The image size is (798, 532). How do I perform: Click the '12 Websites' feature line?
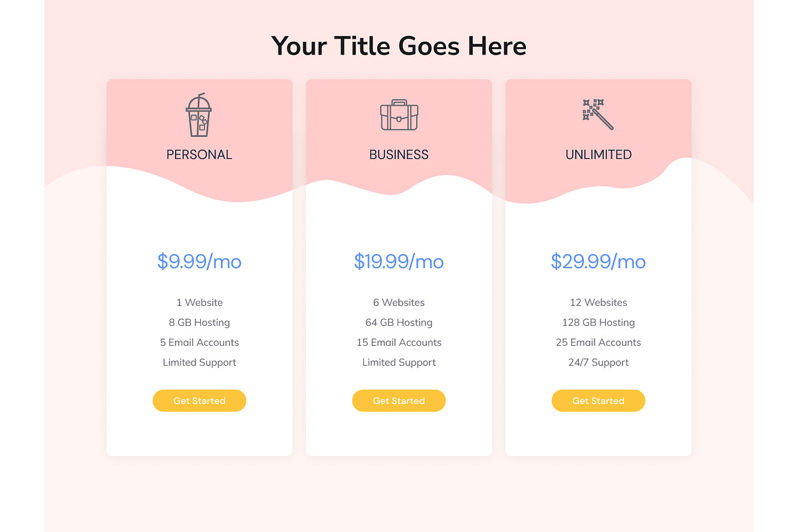598,303
